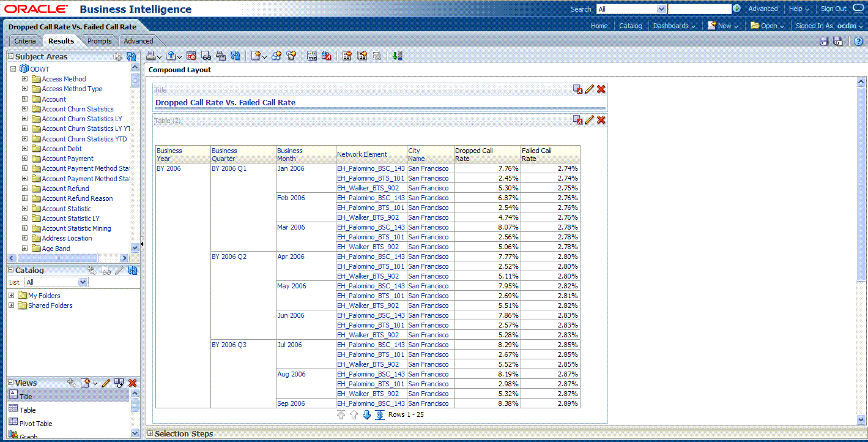Expand the Shared Folders tree node
868x442 pixels.
click(12, 305)
